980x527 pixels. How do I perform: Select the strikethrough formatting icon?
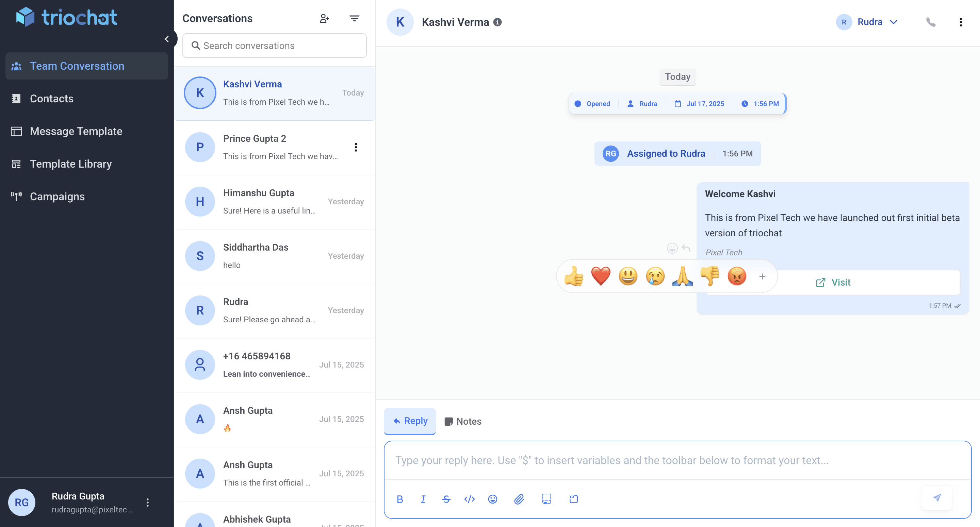tap(446, 499)
